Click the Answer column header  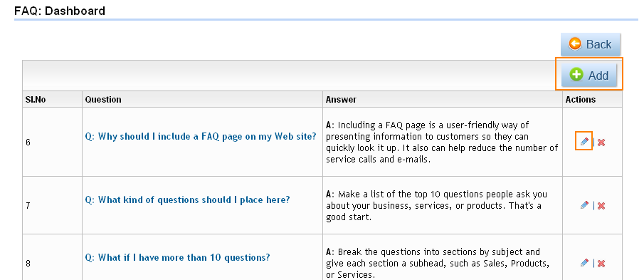tap(341, 100)
